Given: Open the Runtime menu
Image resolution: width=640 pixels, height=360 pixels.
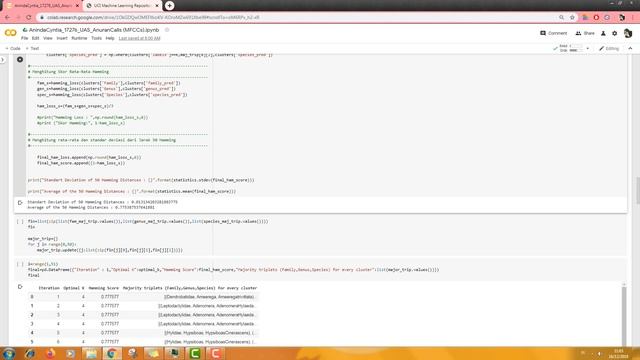Looking at the screenshot, I should click(x=79, y=38).
